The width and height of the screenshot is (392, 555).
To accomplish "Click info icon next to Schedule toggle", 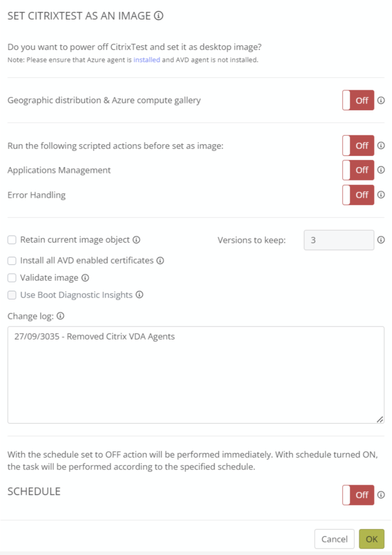I will coord(381,495).
